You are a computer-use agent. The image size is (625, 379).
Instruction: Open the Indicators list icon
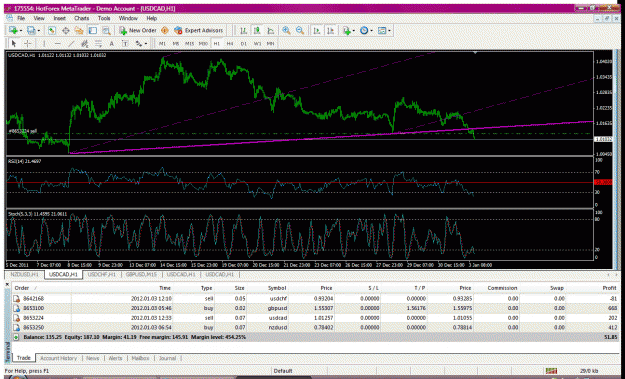[346, 30]
